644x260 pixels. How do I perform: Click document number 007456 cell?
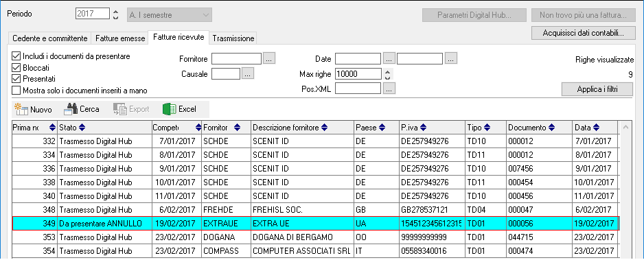click(539, 169)
